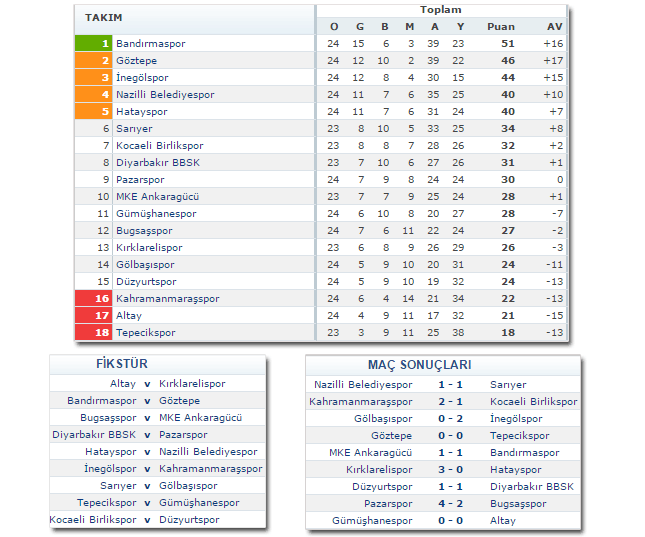645x537 pixels.
Task: Click the green rank 1 badge
Action: click(93, 44)
